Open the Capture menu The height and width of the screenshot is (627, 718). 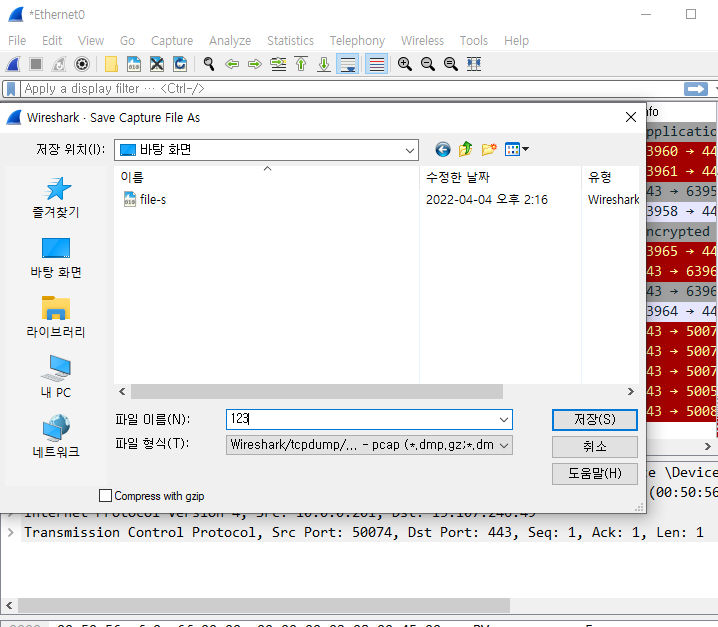(172, 41)
